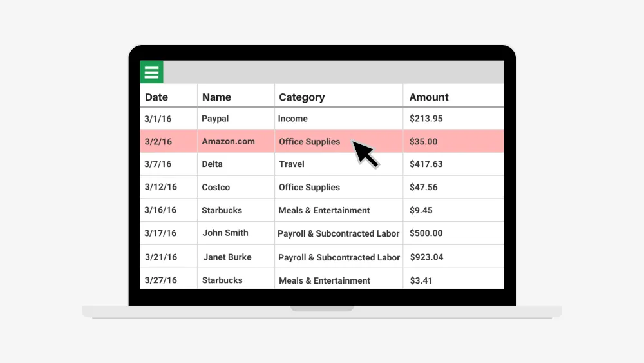Click the John Smith name cell
644x363 pixels.
click(225, 233)
